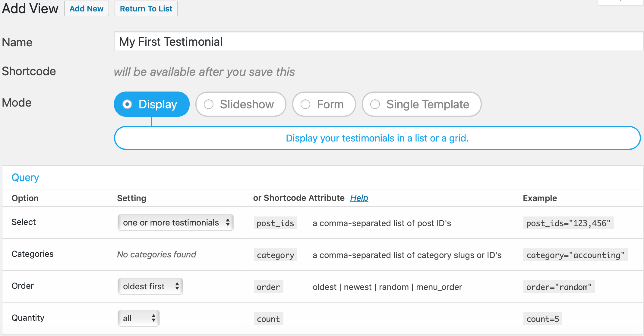This screenshot has height=336, width=644.
Task: Choose the Slideshow mode option
Action: point(209,104)
